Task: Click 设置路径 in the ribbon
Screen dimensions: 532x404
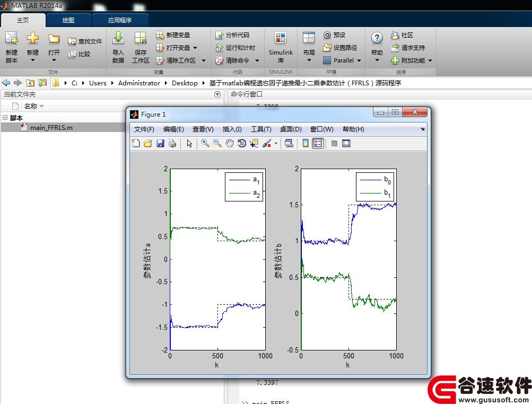Action: point(339,48)
